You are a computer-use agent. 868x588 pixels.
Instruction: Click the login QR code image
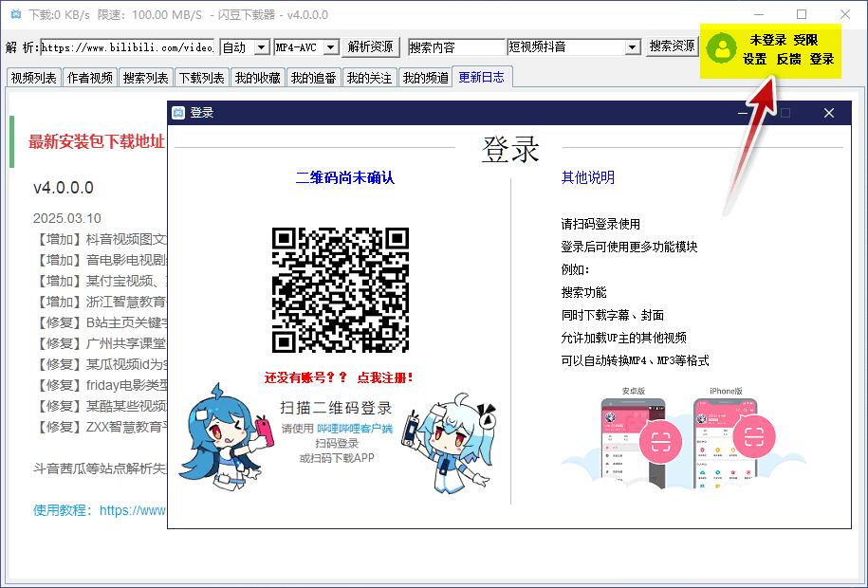click(340, 289)
